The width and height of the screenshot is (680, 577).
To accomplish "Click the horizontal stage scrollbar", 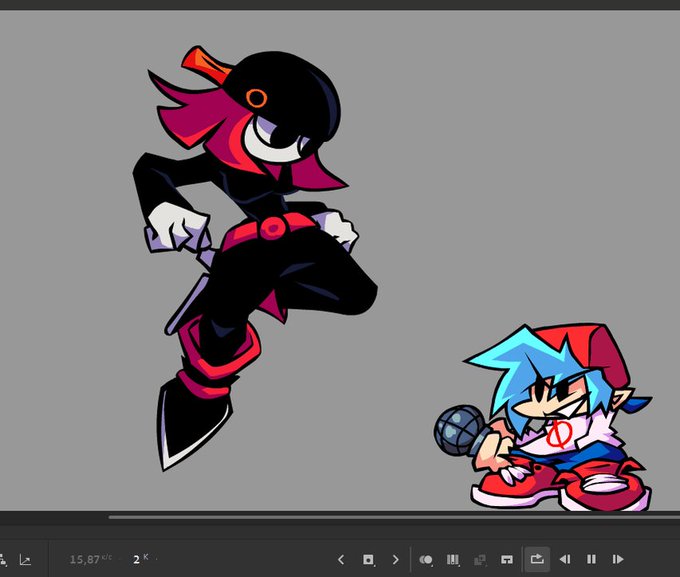I will [x=394, y=517].
